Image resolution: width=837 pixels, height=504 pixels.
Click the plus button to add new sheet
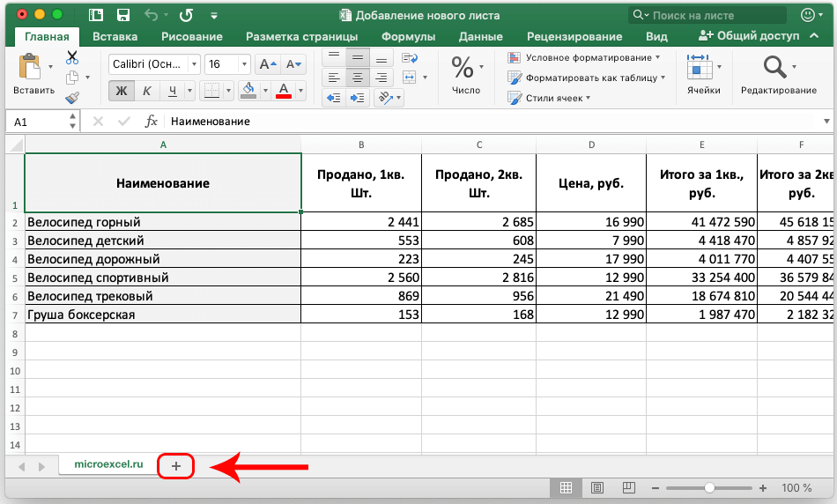tap(175, 466)
